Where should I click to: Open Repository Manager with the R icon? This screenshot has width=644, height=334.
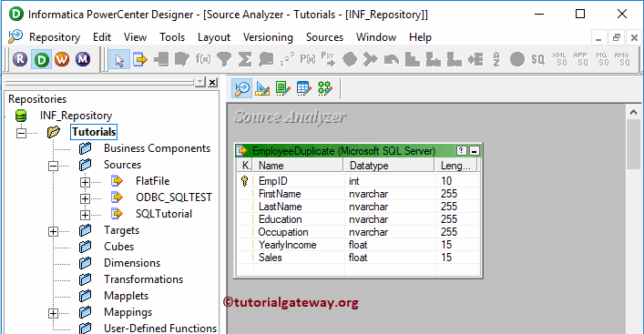point(20,59)
